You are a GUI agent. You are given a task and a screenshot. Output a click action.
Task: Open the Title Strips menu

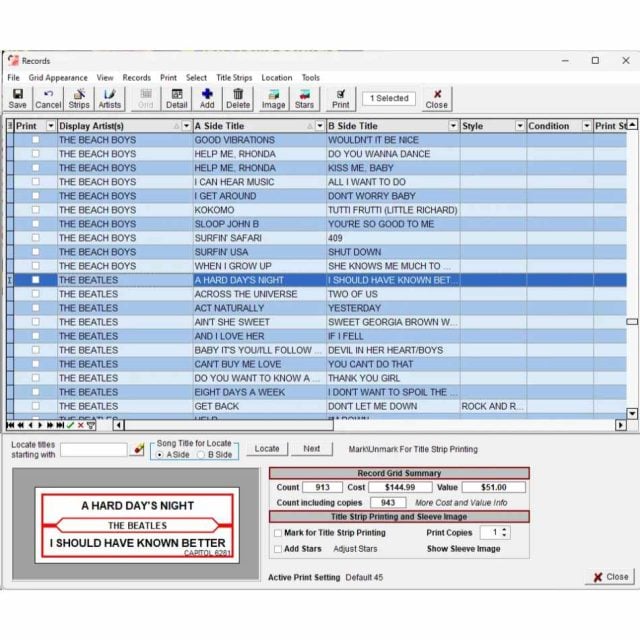coord(234,78)
